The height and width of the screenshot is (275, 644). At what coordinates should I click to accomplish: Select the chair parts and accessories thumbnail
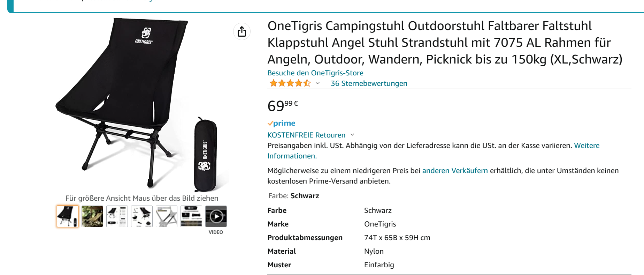[x=142, y=216]
